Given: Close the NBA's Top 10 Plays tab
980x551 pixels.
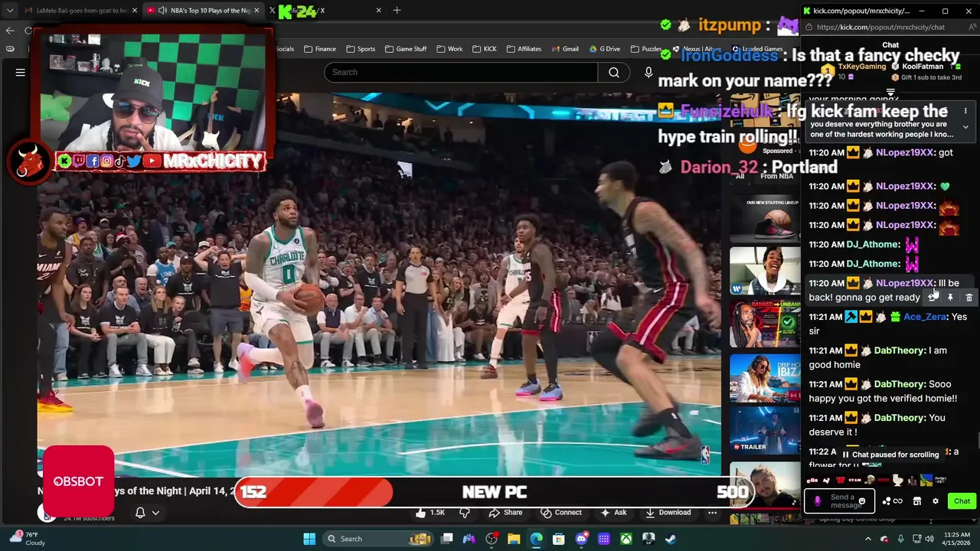Looking at the screenshot, I should point(256,11).
